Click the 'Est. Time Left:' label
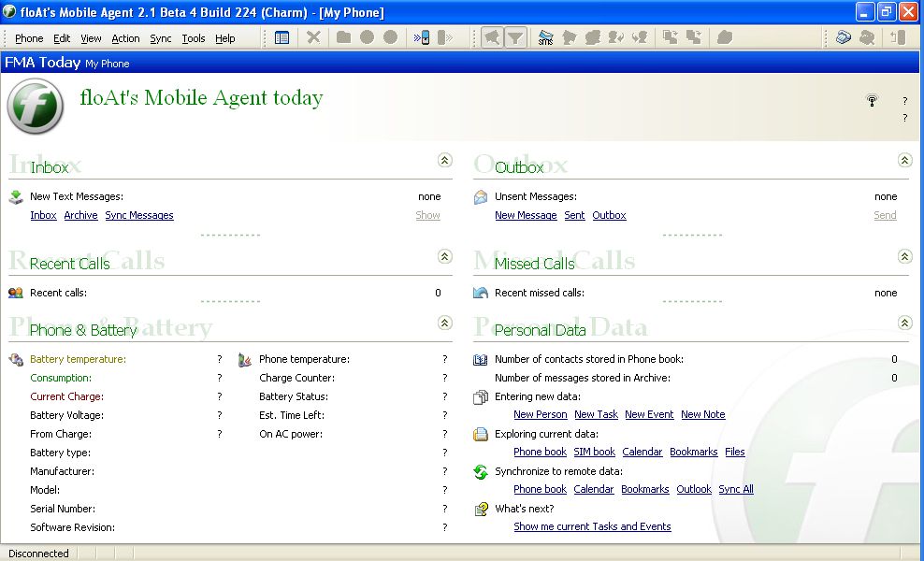 [292, 415]
